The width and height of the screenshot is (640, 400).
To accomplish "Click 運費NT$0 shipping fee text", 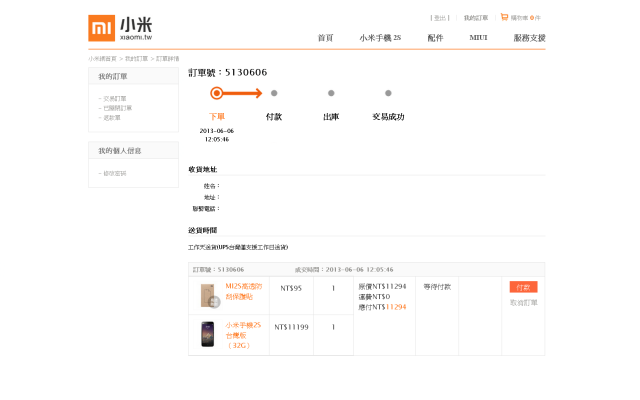I will pos(374,297).
